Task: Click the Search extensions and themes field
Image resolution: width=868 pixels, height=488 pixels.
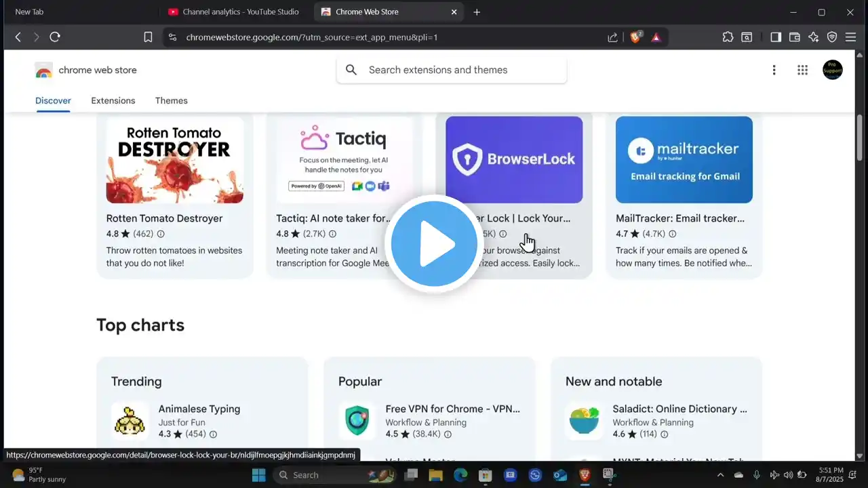Action: click(452, 70)
